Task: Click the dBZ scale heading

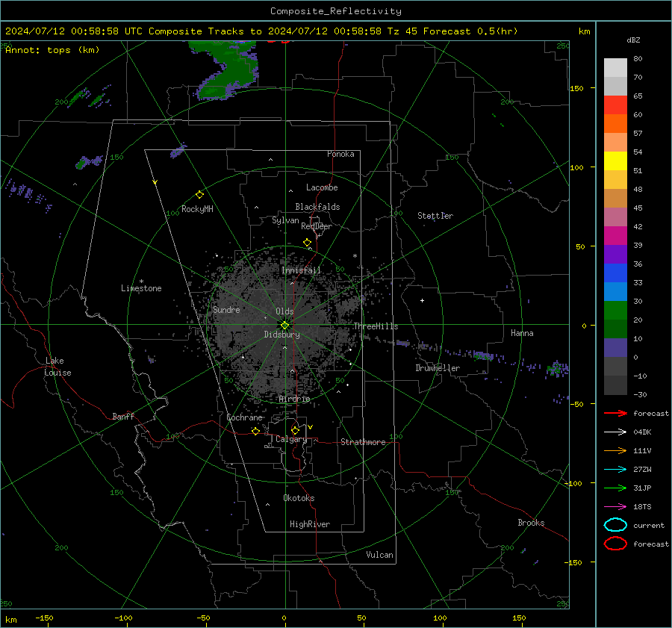Action: (633, 40)
